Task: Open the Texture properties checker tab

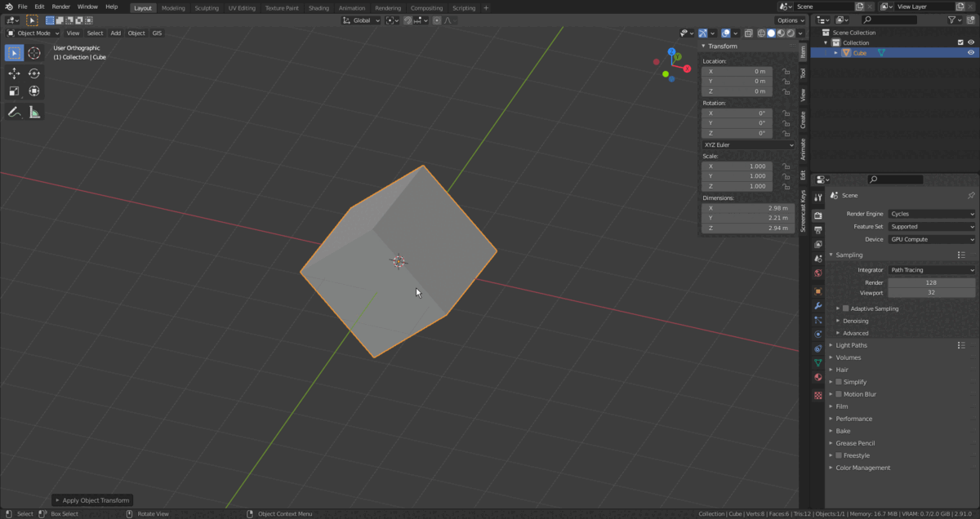Action: click(x=818, y=396)
